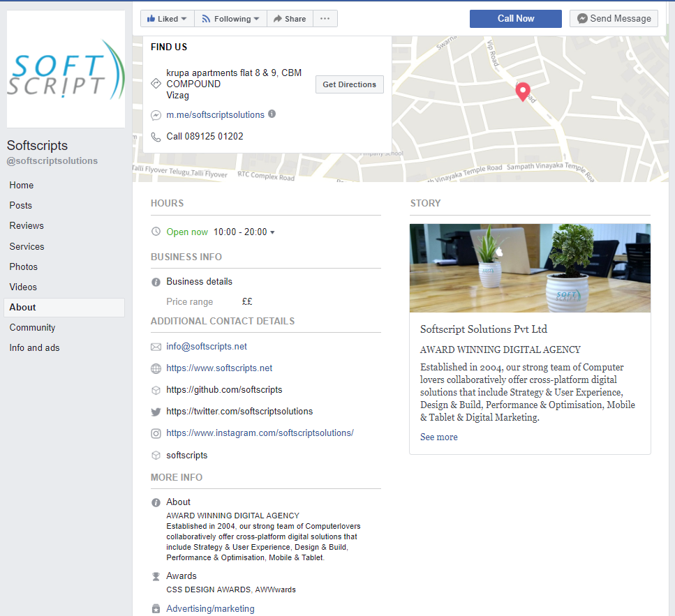Click the thumbs-up icon on Liked button
675x616 pixels.
point(151,19)
